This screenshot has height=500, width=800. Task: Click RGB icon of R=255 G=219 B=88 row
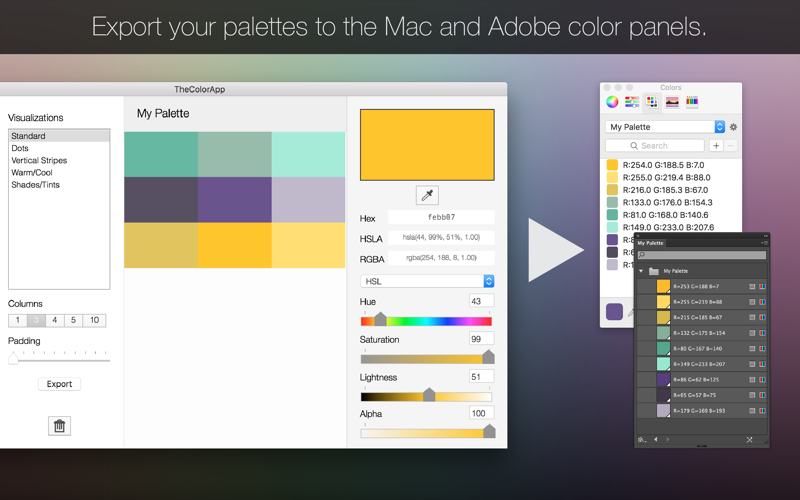(x=762, y=302)
